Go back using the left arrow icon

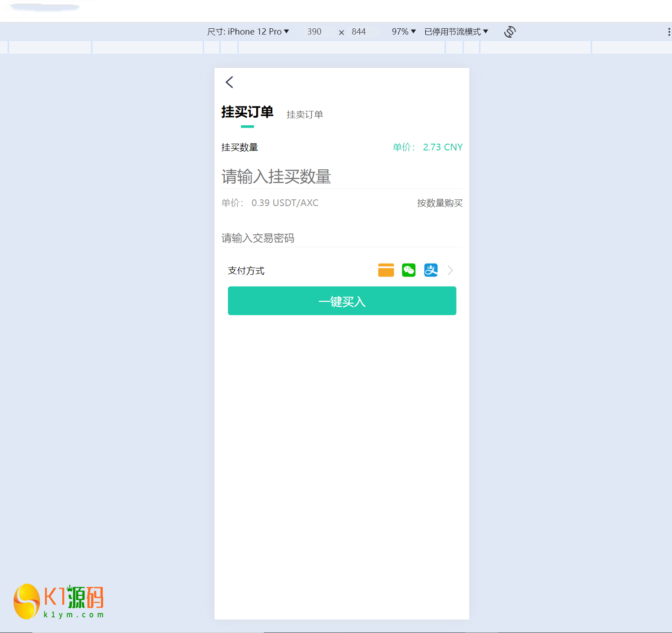(x=229, y=82)
